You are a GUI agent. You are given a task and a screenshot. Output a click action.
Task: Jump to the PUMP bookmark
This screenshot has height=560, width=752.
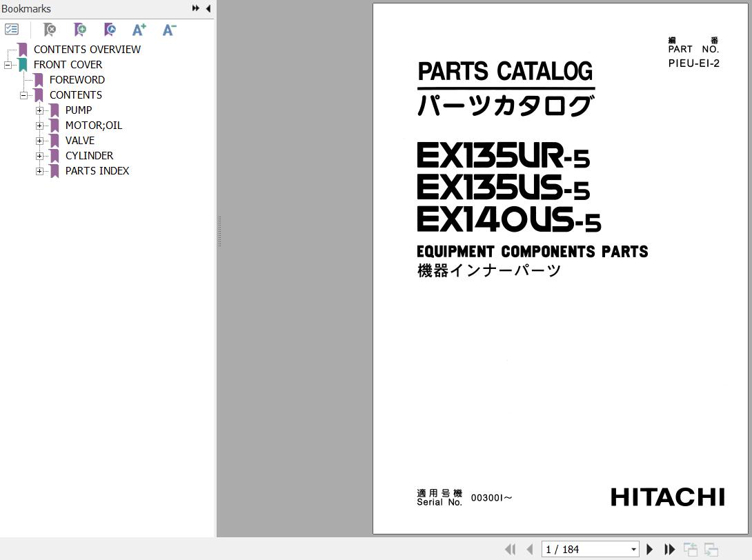(79, 110)
